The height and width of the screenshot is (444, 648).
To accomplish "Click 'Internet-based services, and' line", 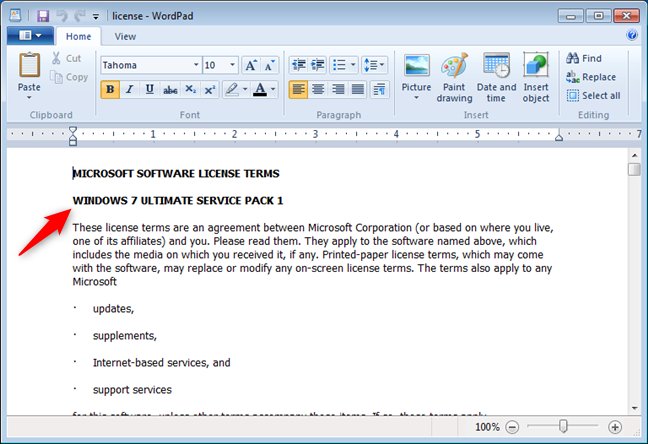I will [162, 363].
